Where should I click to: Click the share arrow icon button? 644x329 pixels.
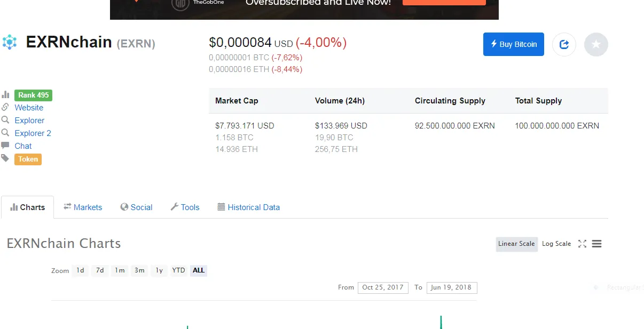[564, 44]
